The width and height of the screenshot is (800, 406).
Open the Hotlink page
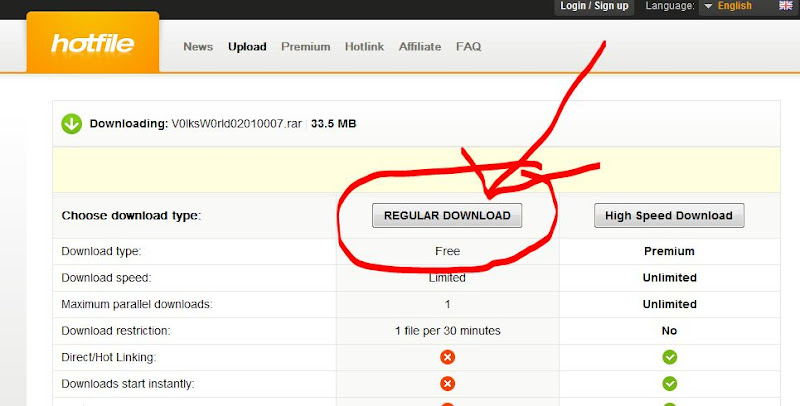click(x=364, y=46)
